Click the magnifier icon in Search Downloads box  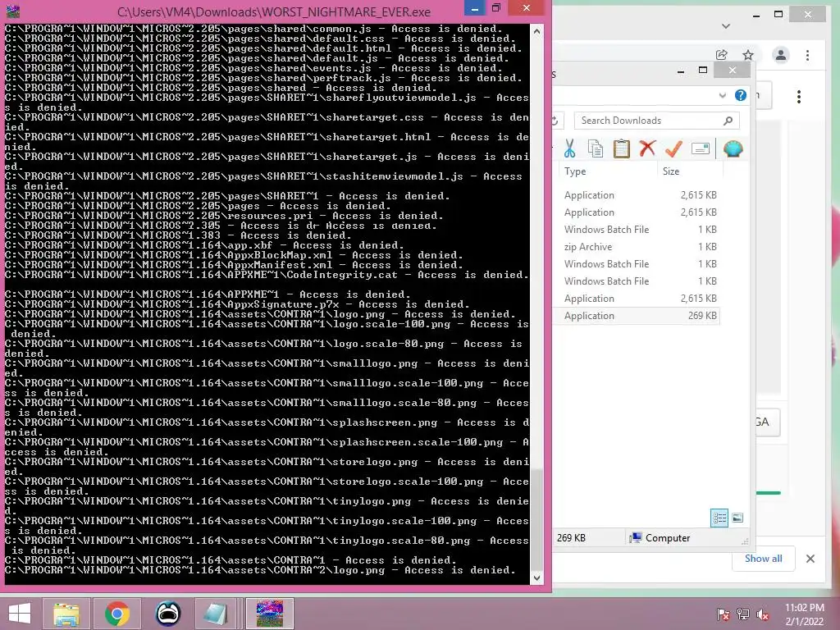(728, 121)
